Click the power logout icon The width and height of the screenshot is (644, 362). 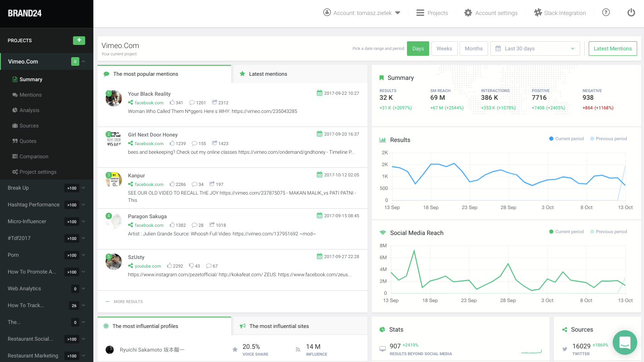pos(631,13)
